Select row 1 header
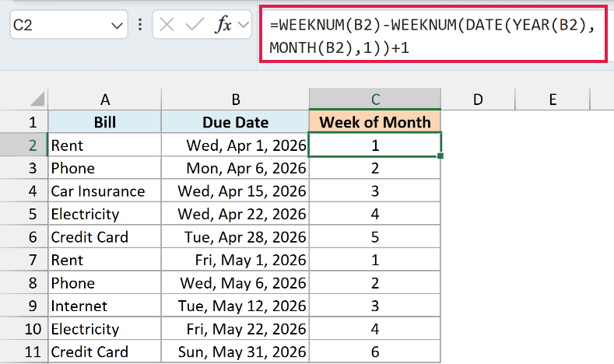Screen dimensions: 614x364 click(x=24, y=122)
